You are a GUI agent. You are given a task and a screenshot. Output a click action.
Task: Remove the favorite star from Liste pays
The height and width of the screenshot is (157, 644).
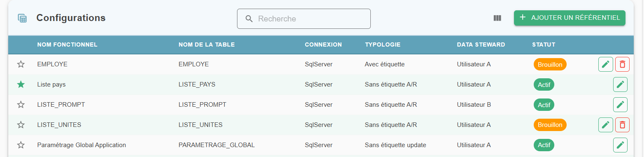[21, 84]
